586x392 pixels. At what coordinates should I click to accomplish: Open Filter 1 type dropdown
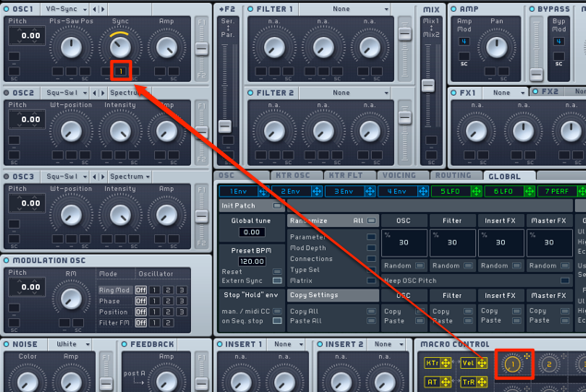(346, 9)
